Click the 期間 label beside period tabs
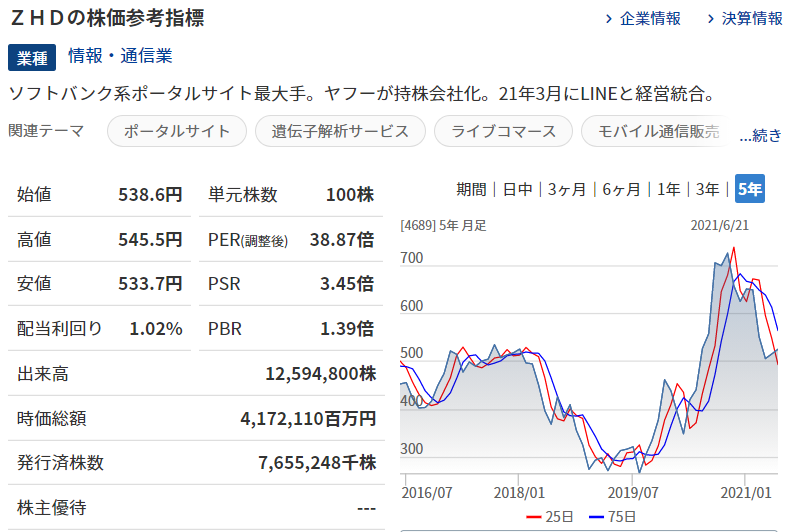The image size is (790, 532). (x=471, y=189)
